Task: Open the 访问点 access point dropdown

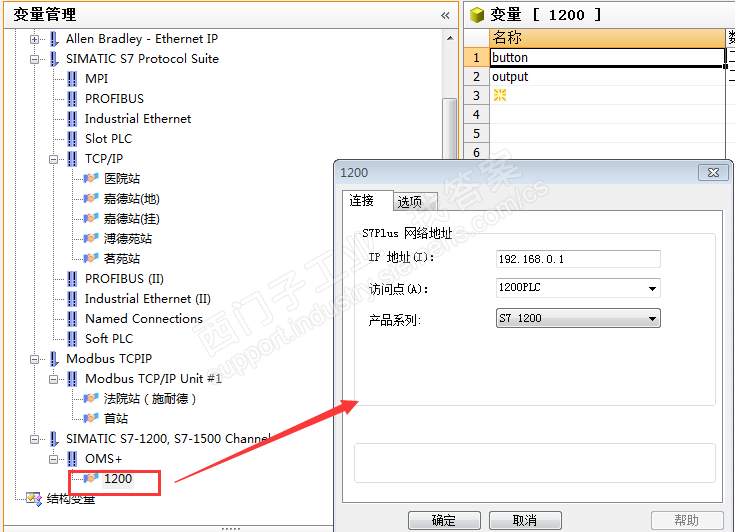Action: (652, 288)
